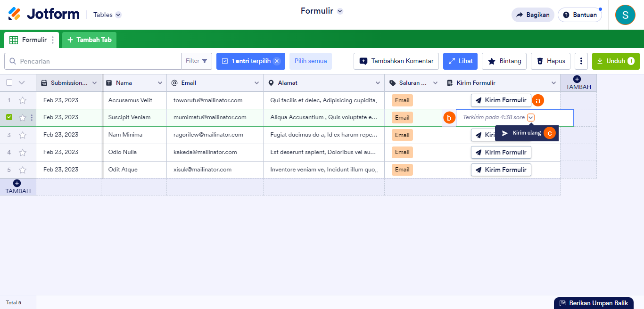Open the Alamat column menu arrow

click(378, 83)
